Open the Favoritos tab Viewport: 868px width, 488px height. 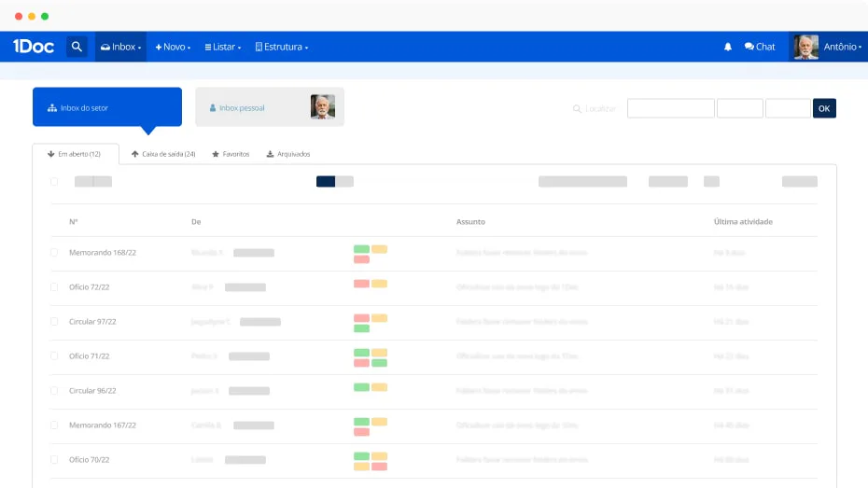231,154
